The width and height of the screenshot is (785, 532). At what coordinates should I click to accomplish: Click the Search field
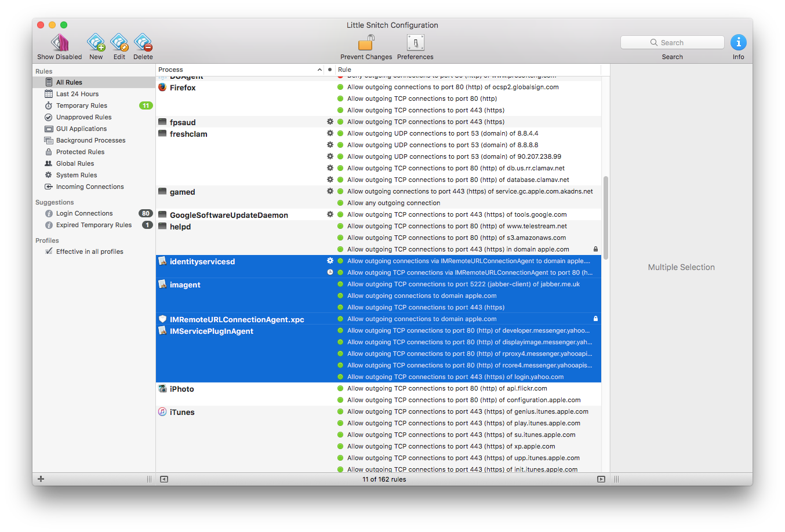click(x=673, y=42)
